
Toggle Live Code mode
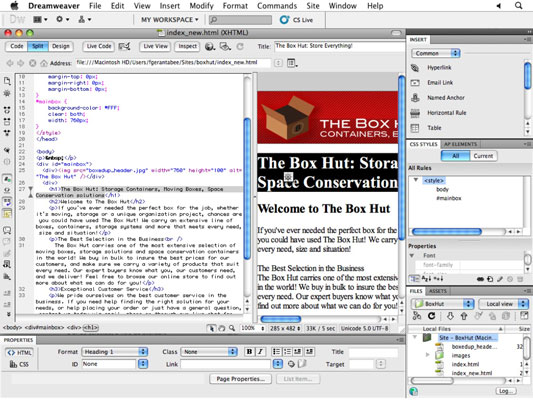click(x=99, y=46)
